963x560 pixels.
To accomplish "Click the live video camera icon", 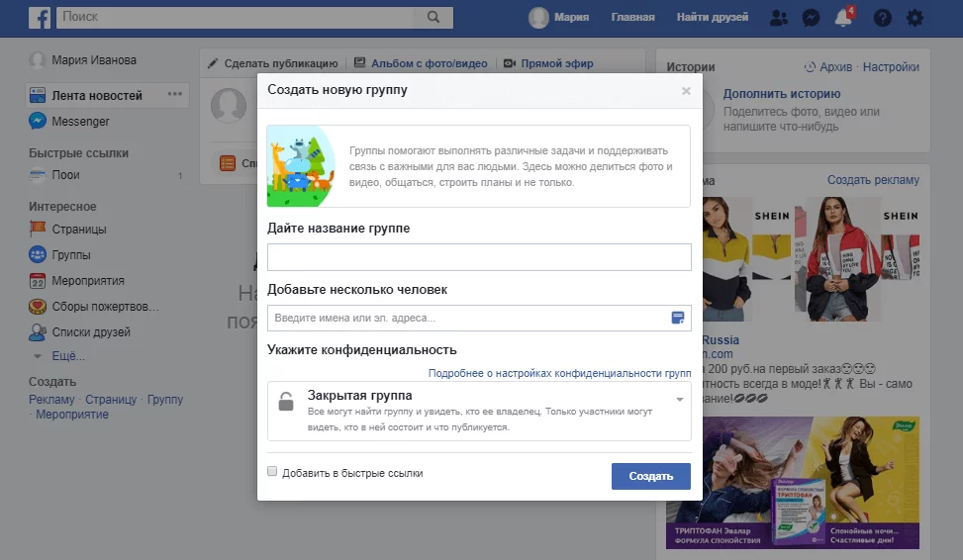I will [510, 63].
